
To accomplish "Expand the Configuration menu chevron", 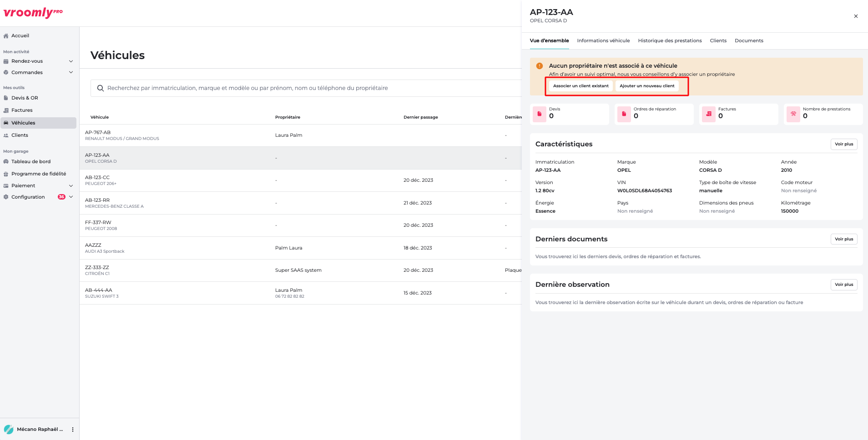I will coord(71,197).
